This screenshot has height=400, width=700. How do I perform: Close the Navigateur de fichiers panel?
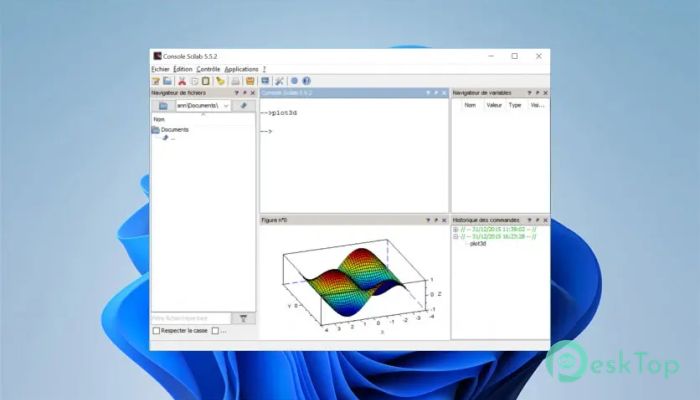[x=253, y=93]
